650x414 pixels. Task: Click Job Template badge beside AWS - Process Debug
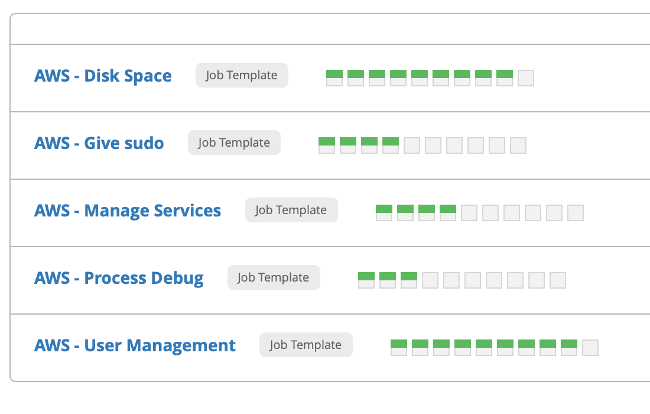point(273,278)
